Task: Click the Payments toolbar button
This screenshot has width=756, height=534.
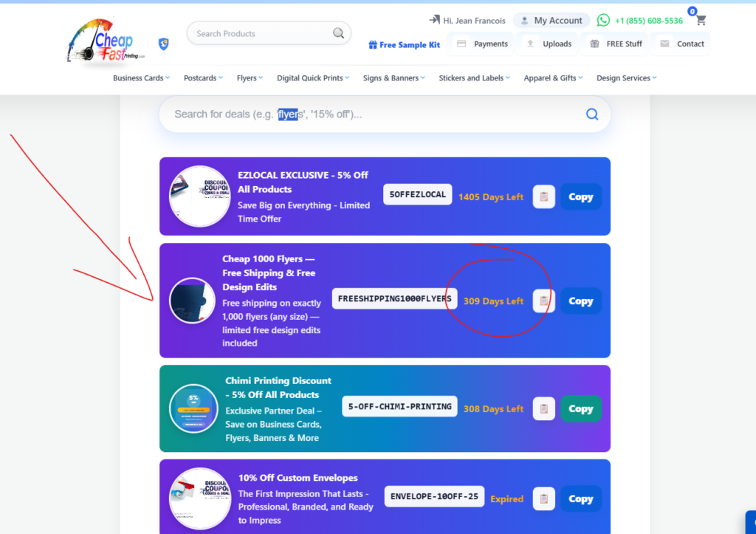Action: tap(483, 44)
